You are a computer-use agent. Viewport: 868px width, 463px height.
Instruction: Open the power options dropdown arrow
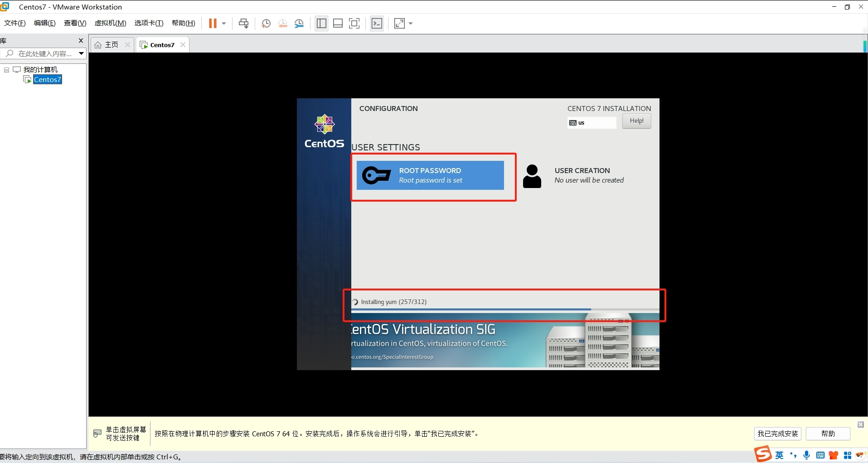click(224, 24)
